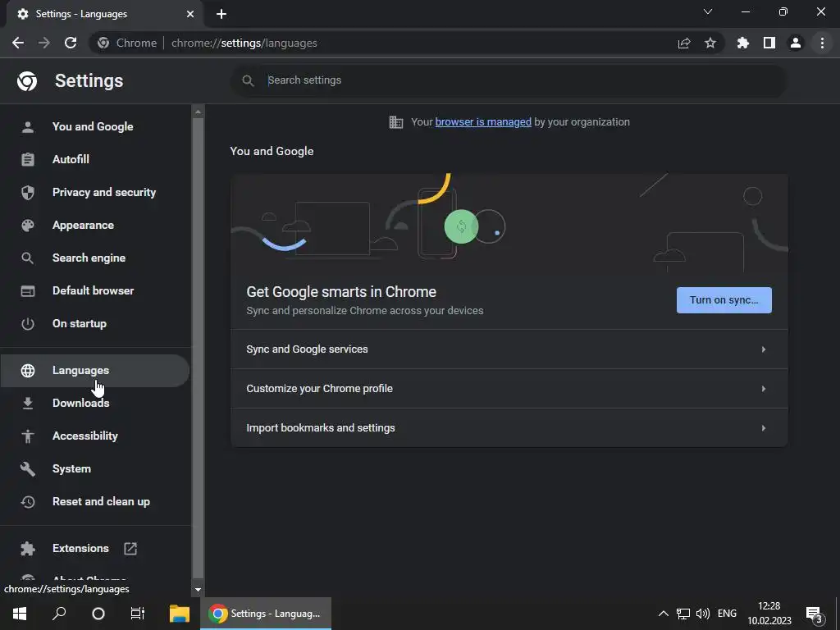
Task: Expand Sync and Google services row
Action: pyautogui.click(x=509, y=349)
